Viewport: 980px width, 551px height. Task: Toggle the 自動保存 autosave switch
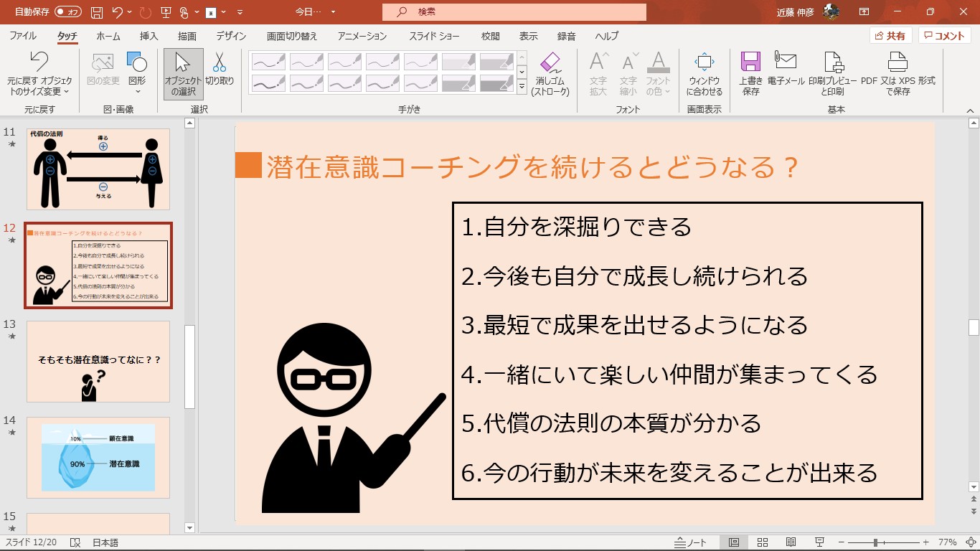pos(68,12)
